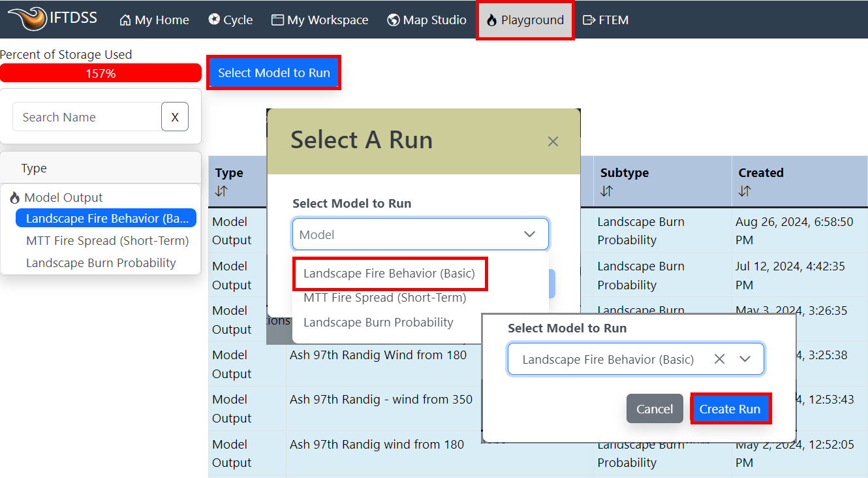
Task: Select Model Output in the Type filter
Action: [x=63, y=198]
